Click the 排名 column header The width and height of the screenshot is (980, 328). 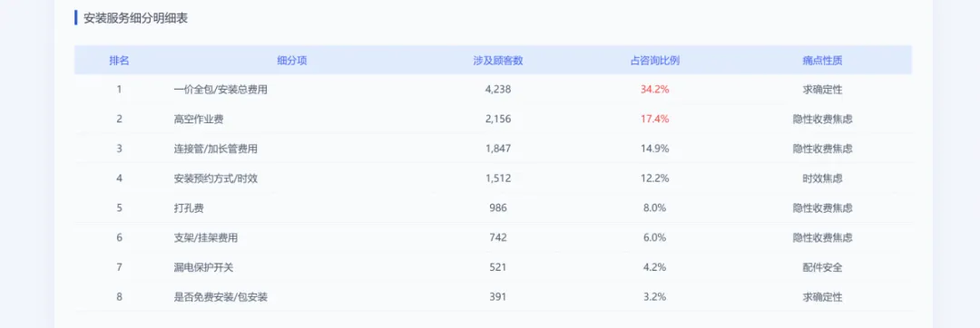click(119, 61)
